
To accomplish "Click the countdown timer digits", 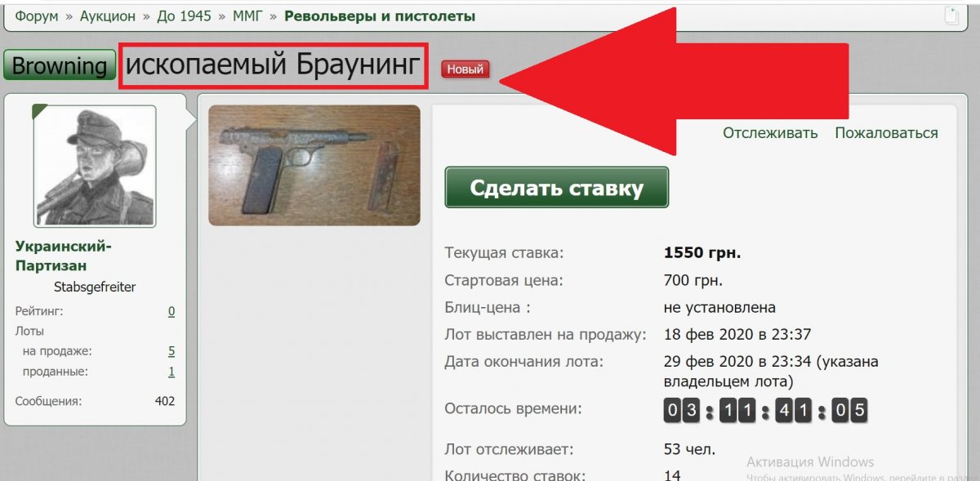I will click(x=765, y=410).
